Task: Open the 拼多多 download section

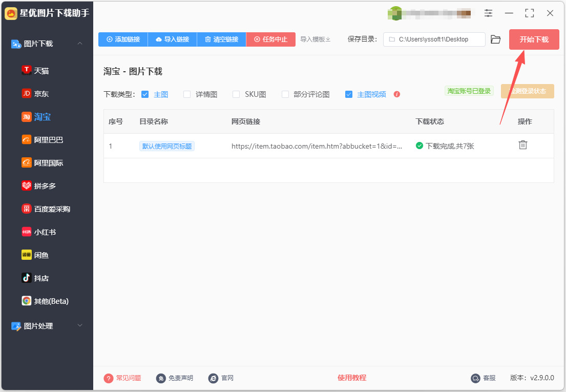Action: click(x=38, y=186)
